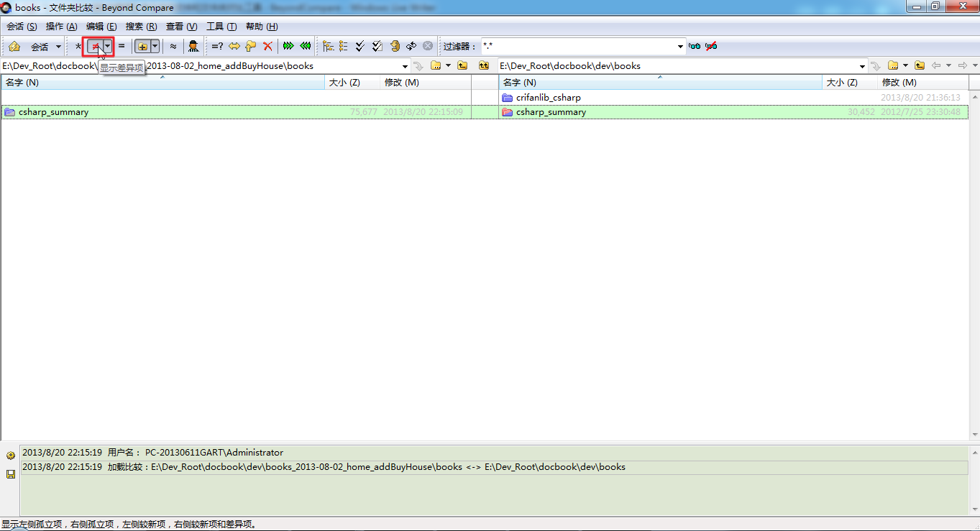
Task: Open the 会话 (Session) menu
Action: (x=22, y=27)
